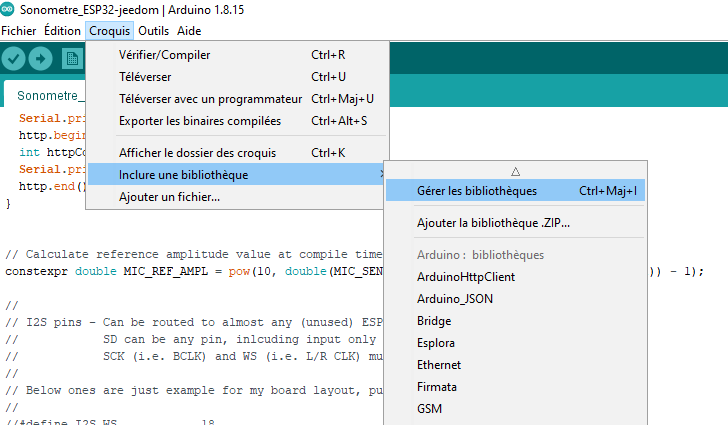Click the 'http.end(' code line

point(52,186)
